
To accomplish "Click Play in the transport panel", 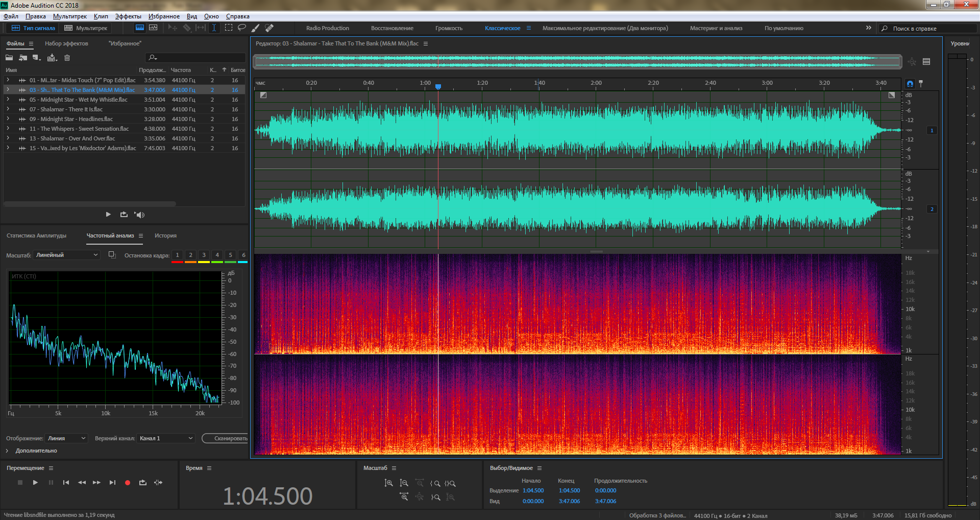I will (35, 483).
